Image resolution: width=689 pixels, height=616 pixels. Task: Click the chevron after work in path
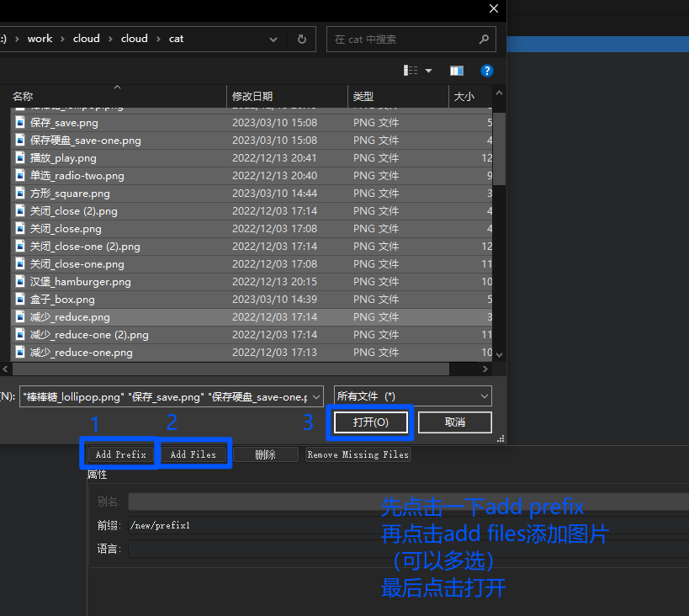62,40
